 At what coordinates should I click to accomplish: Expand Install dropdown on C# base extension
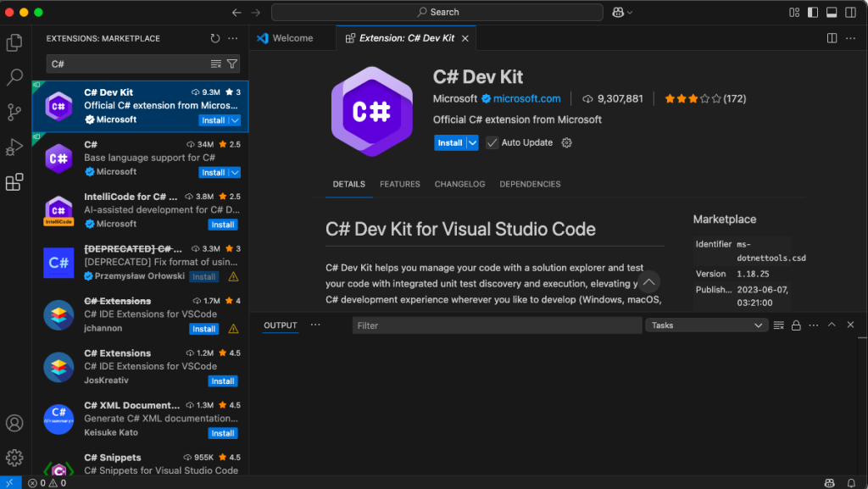pos(236,173)
